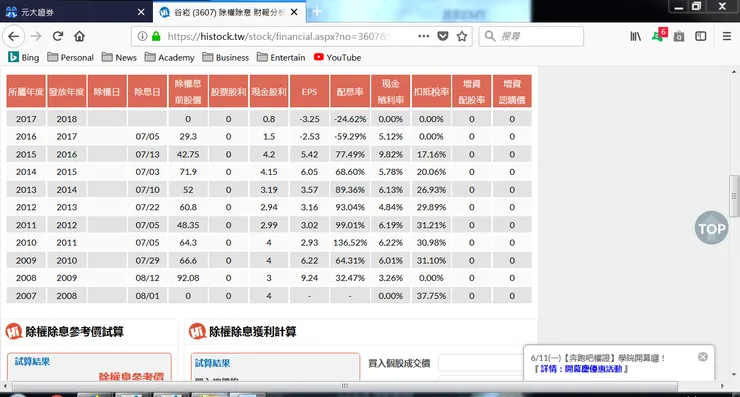This screenshot has height=397, width=740.
Task: Expand the Business bookmarks folder
Action: coord(226,58)
